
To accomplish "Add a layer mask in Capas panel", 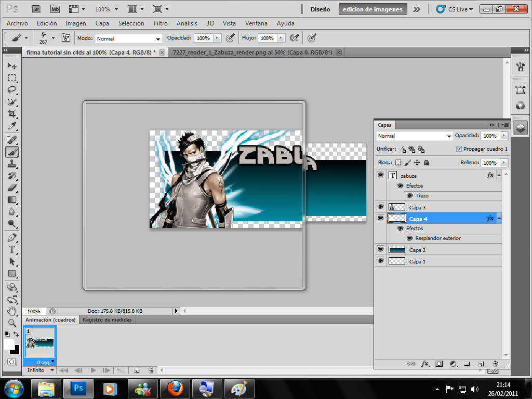I will click(x=439, y=364).
